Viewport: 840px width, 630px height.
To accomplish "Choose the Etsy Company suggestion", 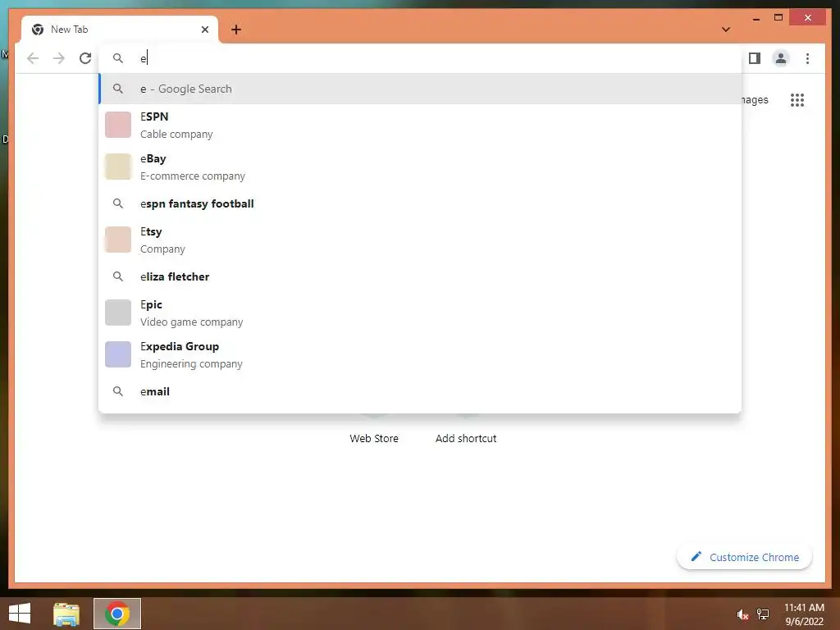I will [x=420, y=240].
